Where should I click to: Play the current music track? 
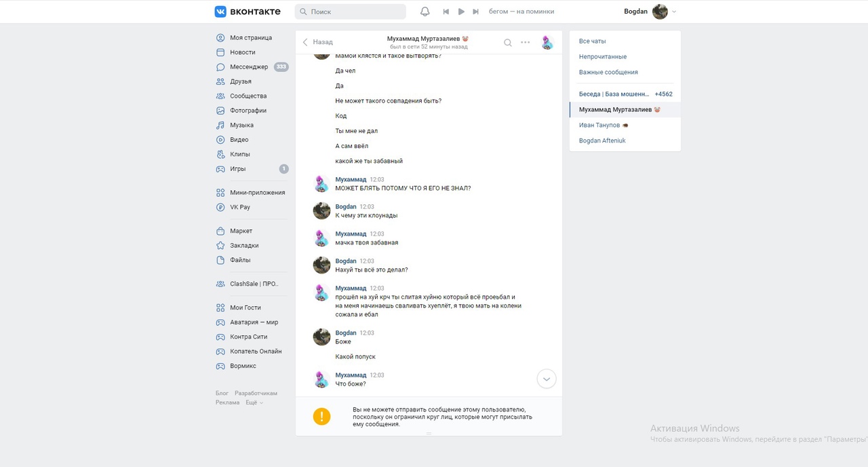[461, 12]
